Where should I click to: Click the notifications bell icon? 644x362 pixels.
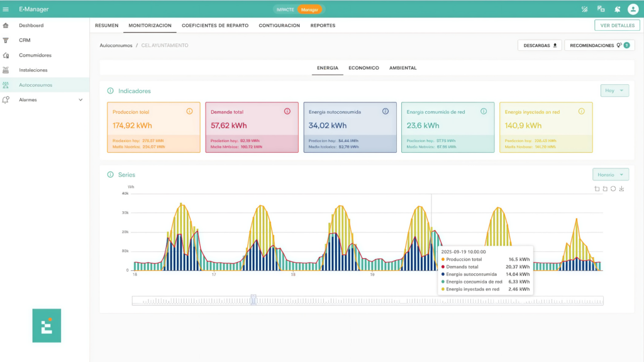click(617, 9)
